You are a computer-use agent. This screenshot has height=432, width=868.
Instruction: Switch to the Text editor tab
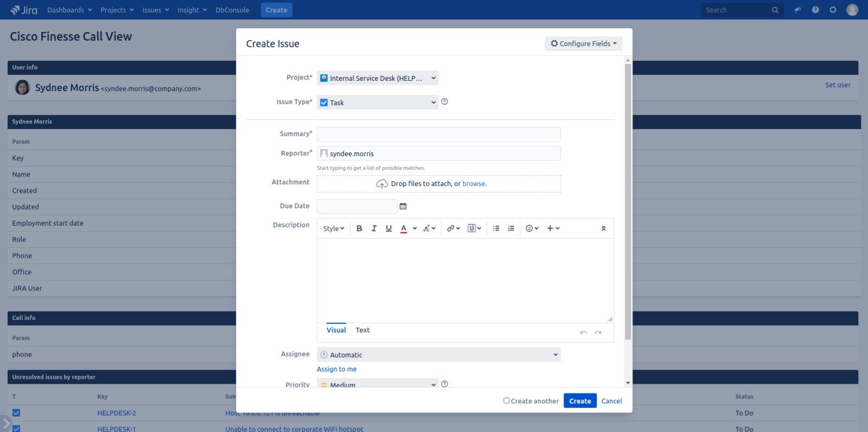[x=363, y=330]
